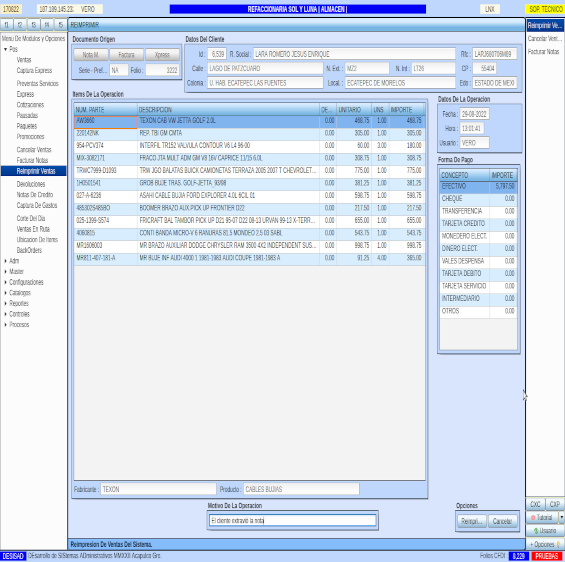The image size is (565, 562).
Task: Click the Usuario button with green icon
Action: coord(545,531)
